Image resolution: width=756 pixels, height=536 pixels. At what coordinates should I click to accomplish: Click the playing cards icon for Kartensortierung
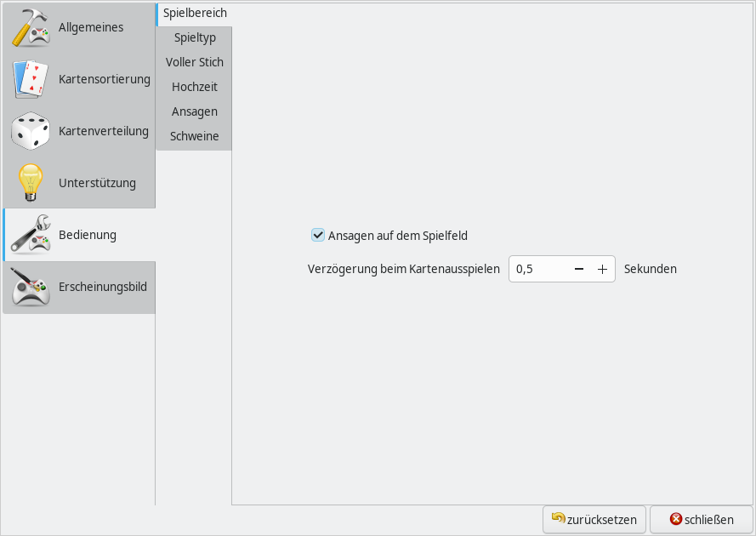click(31, 79)
